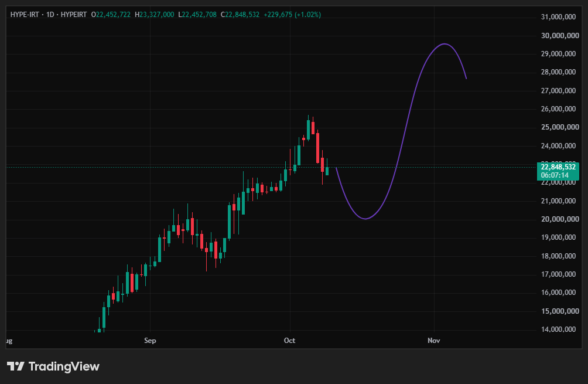This screenshot has height=384, width=588.
Task: Click the open value 22,452,722
Action: pyautogui.click(x=113, y=15)
